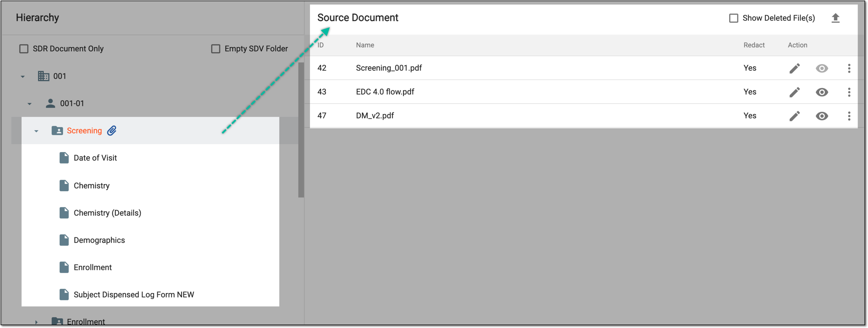868x328 pixels.
Task: Open more options for Screening_001.pdf
Action: (849, 68)
